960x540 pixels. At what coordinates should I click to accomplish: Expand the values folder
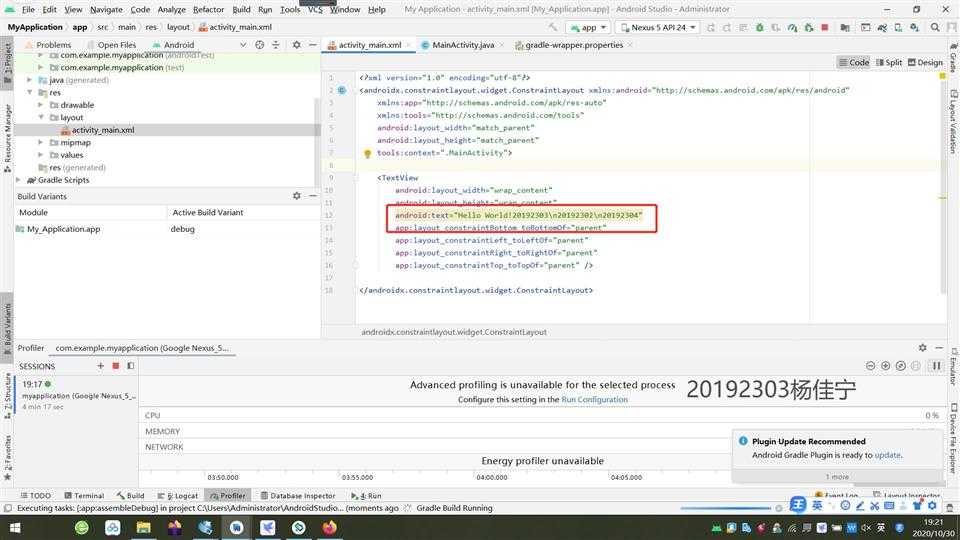40,155
